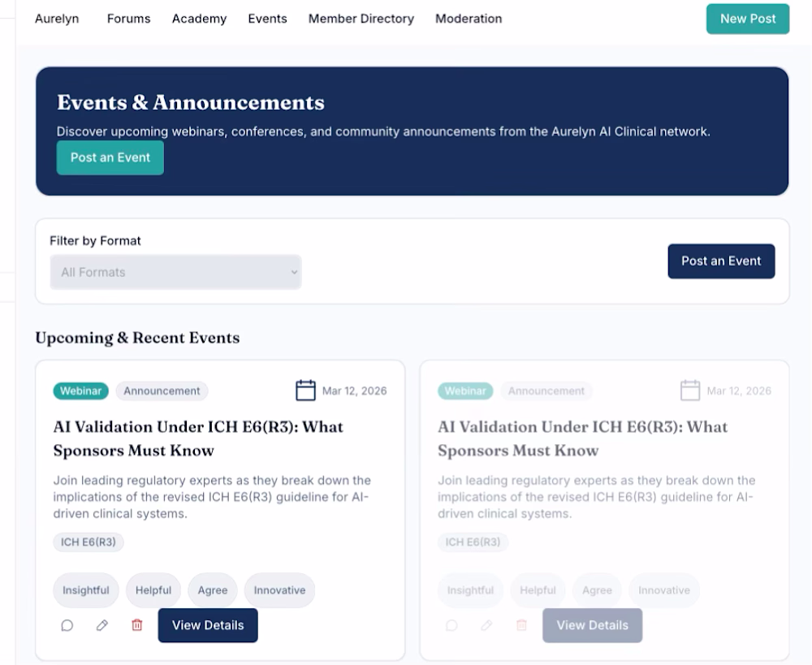Click the pencil edit icon on the faded second card
This screenshot has height=665, width=812.
click(486, 625)
